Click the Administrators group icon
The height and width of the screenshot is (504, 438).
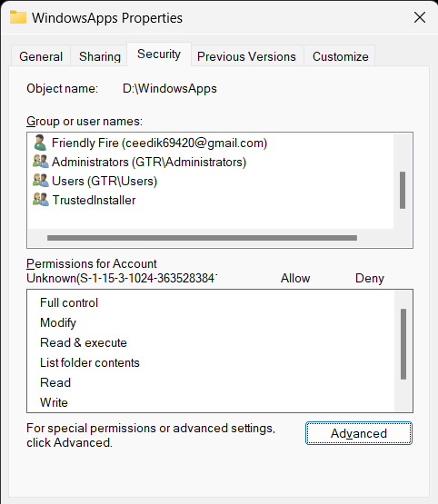pos(41,162)
